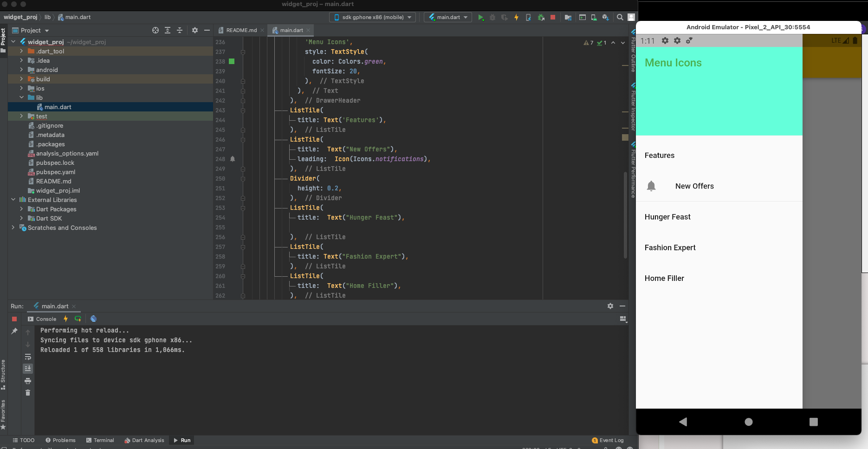Toggle scroll-to-end in the console
868x449 pixels.
tap(28, 369)
